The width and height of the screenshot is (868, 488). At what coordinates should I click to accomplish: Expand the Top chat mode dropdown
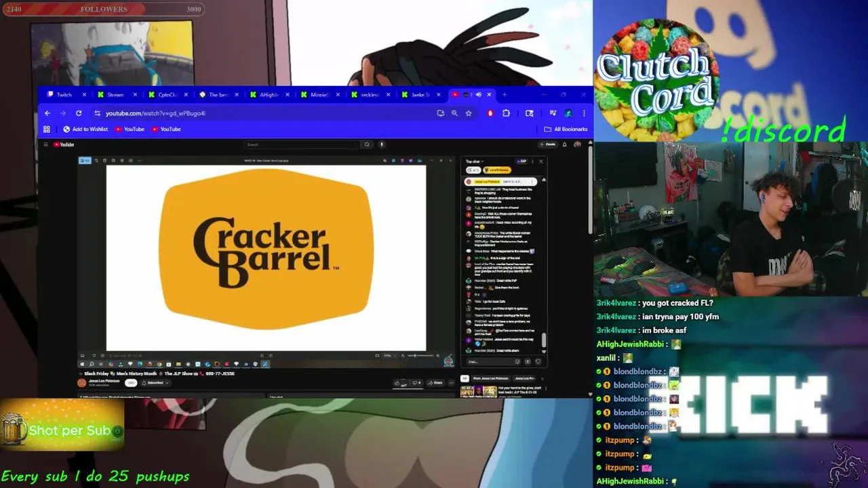click(x=473, y=161)
